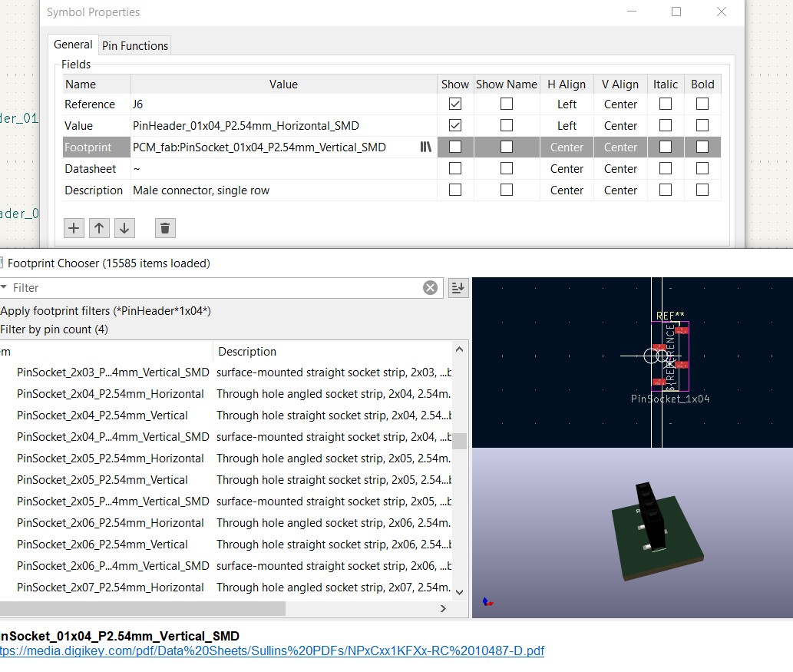Viewport: 793px width, 672px height.
Task: Change H Align of Footprint field
Action: pos(567,147)
